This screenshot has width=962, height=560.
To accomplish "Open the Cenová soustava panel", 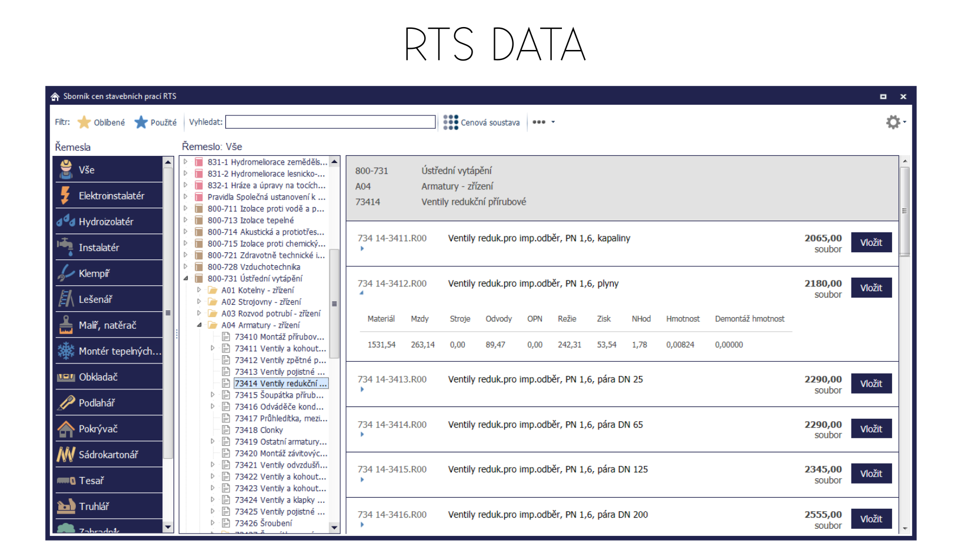I will (481, 122).
